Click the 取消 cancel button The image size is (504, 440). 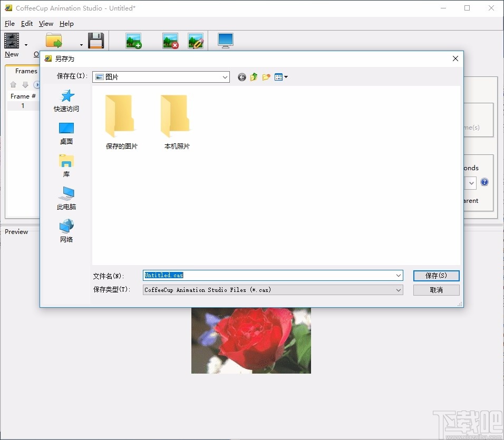coord(436,290)
